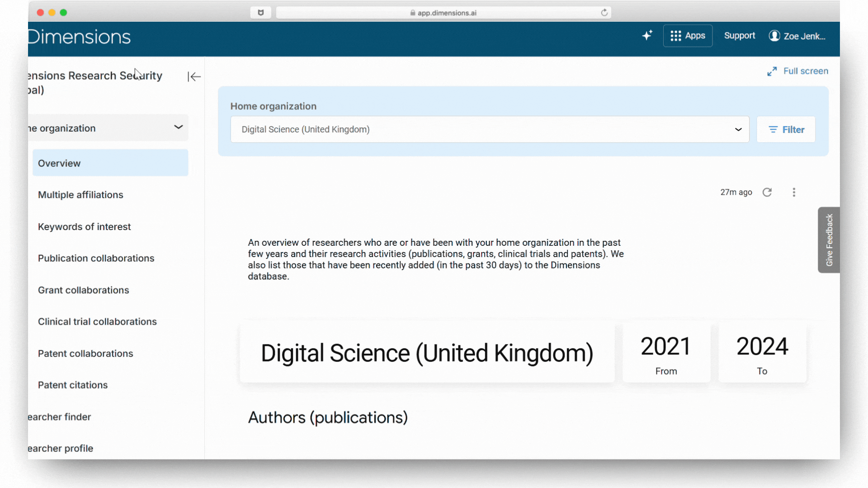Open Zoe Jenk user profile icon
Screen dimensions: 868x488
click(774, 36)
